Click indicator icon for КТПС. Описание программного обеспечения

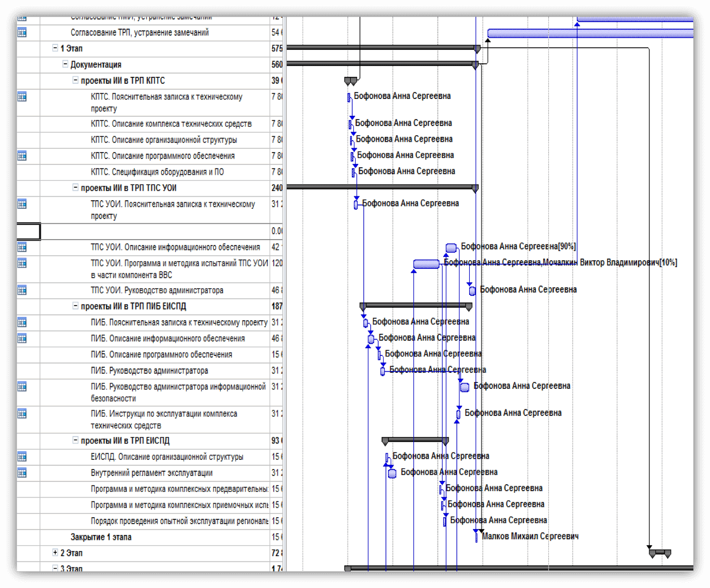pyautogui.click(x=22, y=156)
